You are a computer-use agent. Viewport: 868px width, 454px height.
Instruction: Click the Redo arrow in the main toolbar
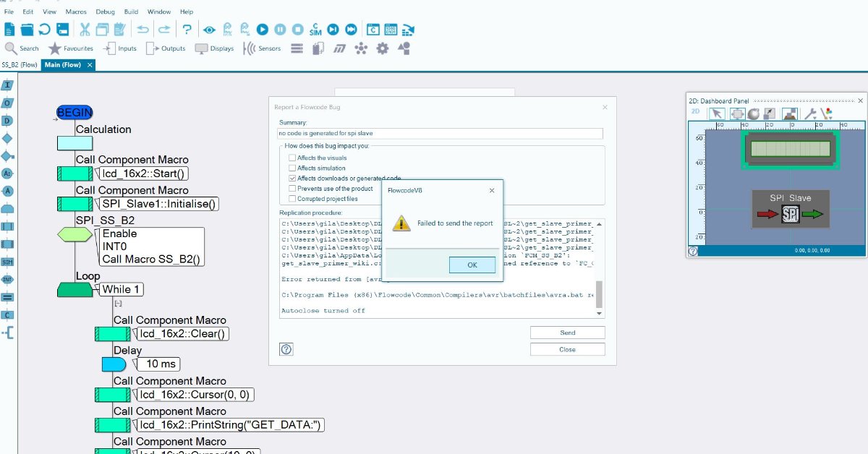tap(164, 30)
